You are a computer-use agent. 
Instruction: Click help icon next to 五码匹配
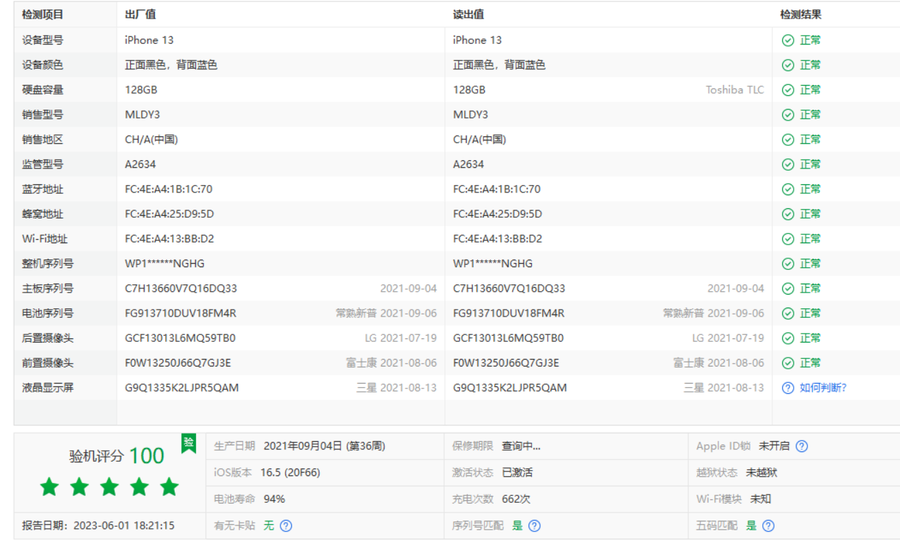tap(768, 525)
